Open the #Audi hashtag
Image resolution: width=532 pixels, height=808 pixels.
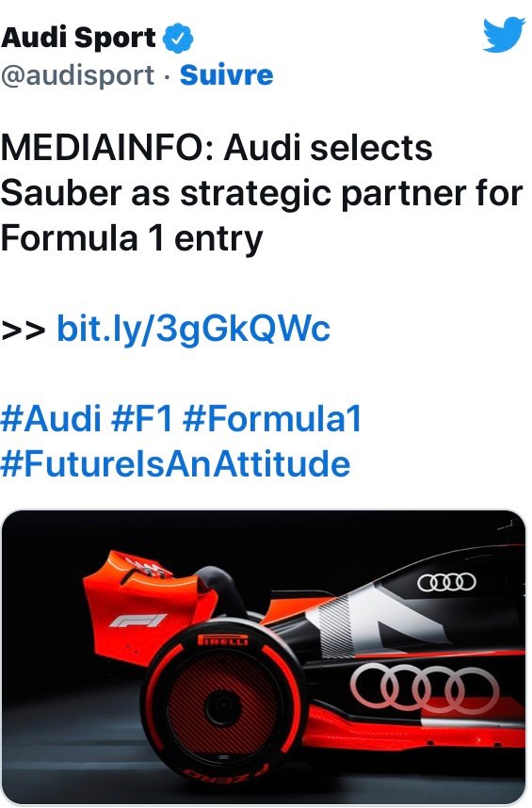[x=51, y=418]
